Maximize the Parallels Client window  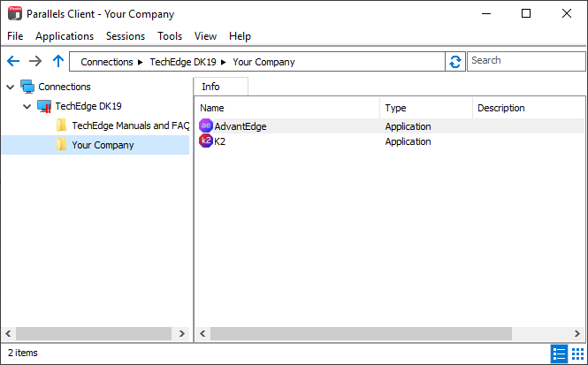[526, 13]
